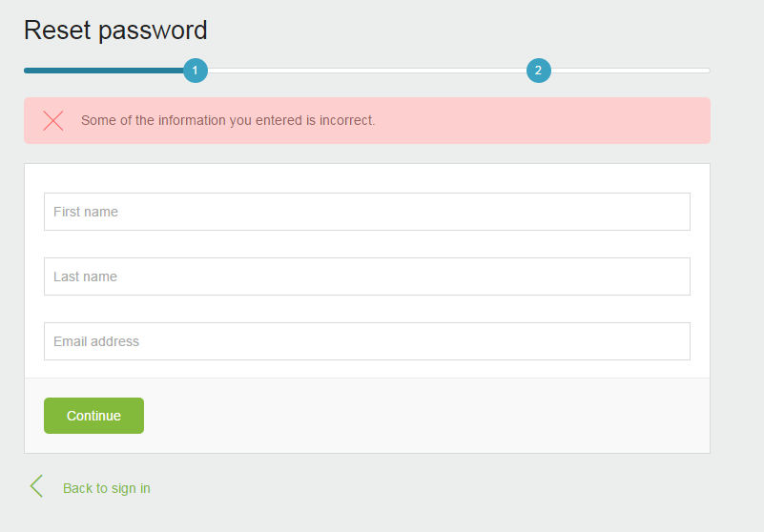Select step 2 circle in progress tracker
764x532 pixels.
point(538,71)
